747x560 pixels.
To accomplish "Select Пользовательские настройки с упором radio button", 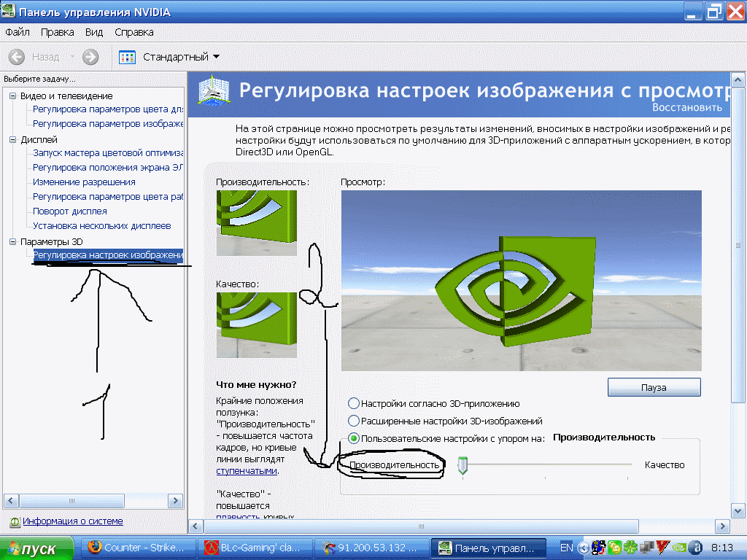I will pos(354,438).
